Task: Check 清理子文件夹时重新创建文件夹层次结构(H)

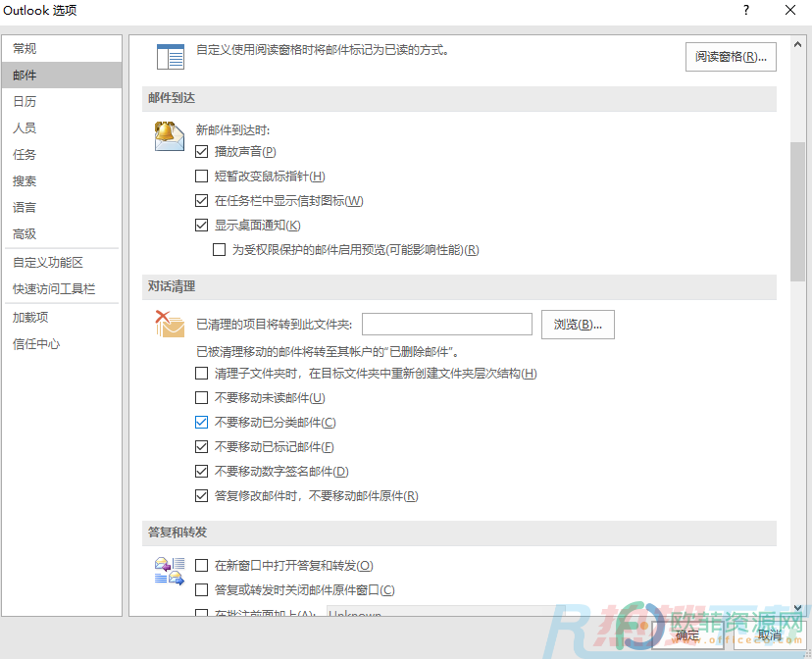Action: (x=201, y=374)
